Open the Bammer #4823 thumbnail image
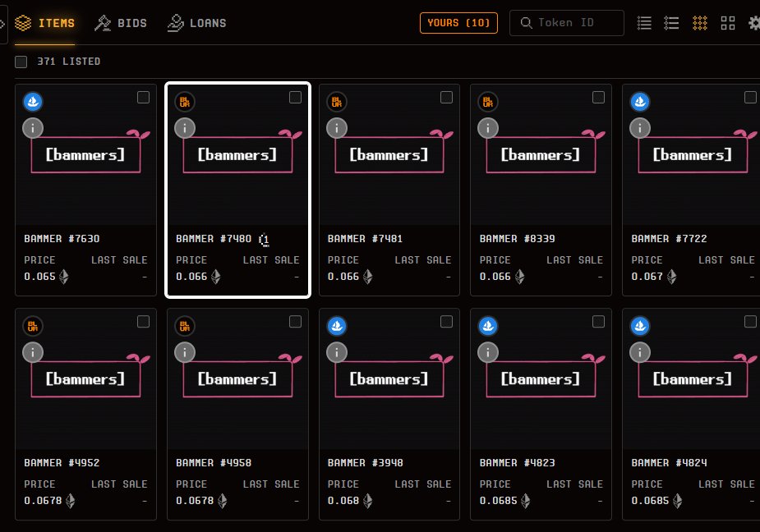Viewport: 760px width, 532px height. pyautogui.click(x=541, y=379)
